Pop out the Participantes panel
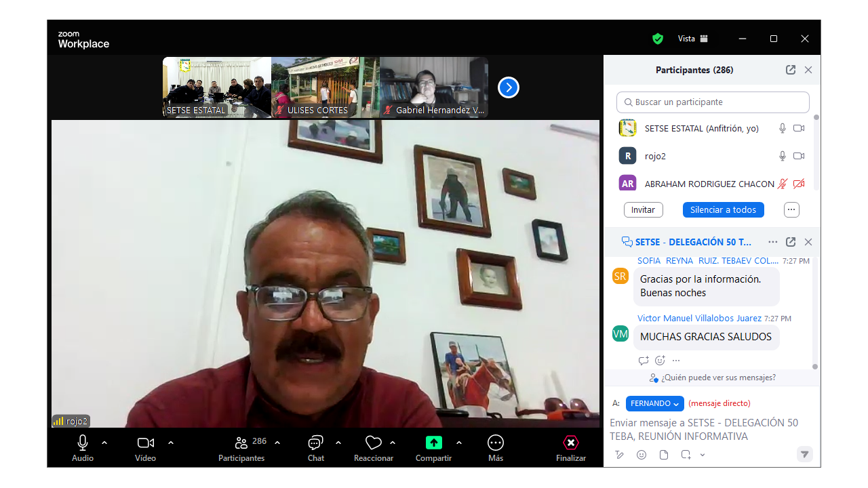868x488 pixels. point(790,70)
